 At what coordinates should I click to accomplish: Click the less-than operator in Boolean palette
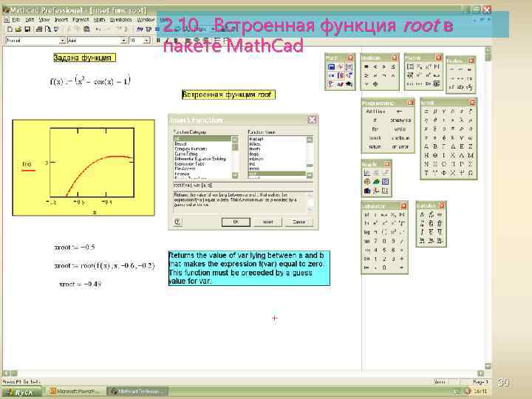(x=375, y=66)
